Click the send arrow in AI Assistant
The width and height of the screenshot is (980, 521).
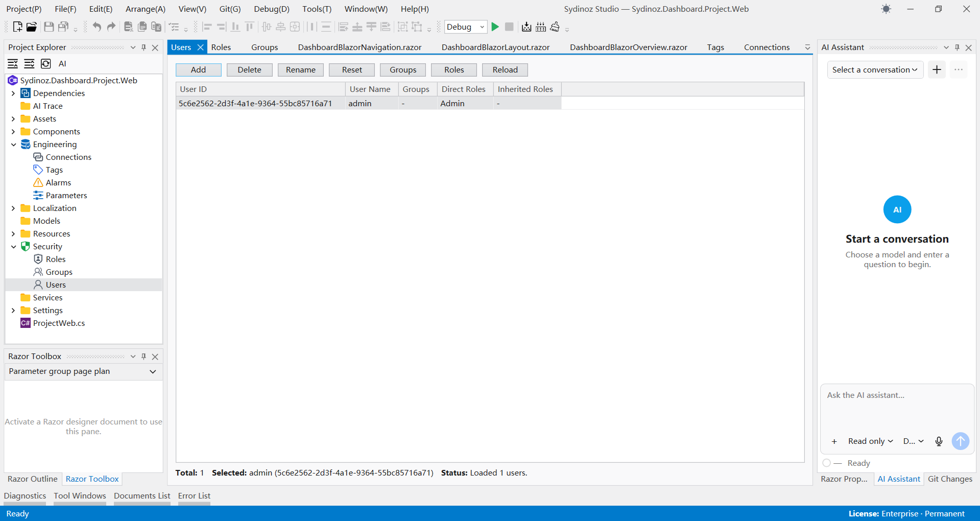tap(961, 441)
